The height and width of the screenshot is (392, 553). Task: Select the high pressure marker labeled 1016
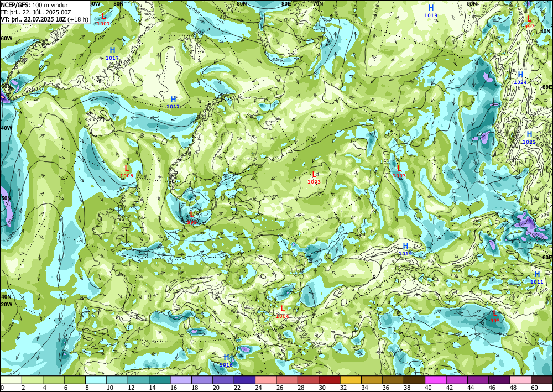[x=226, y=360]
